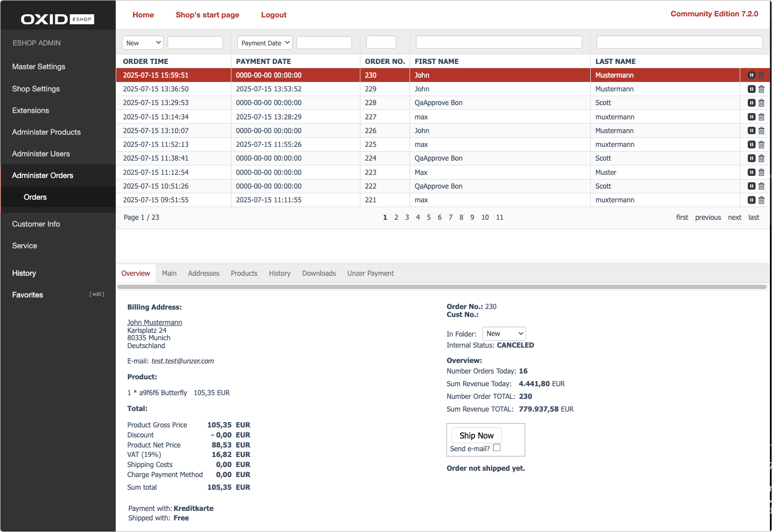Open John Mustermann's billing address link
The height and width of the screenshot is (532, 772).
154,322
